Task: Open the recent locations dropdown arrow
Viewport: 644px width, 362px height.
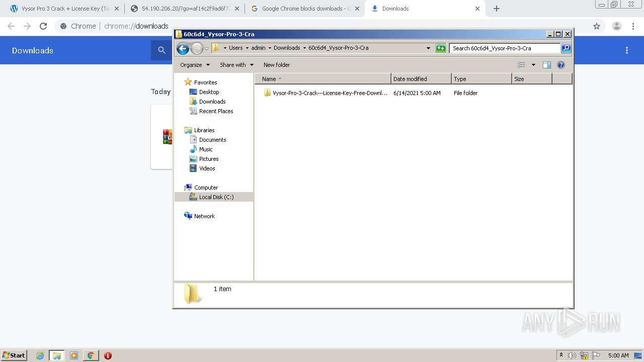Action: (206, 48)
